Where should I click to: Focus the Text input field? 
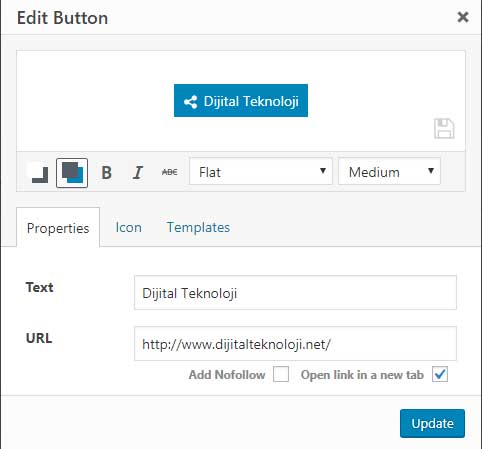click(x=295, y=293)
